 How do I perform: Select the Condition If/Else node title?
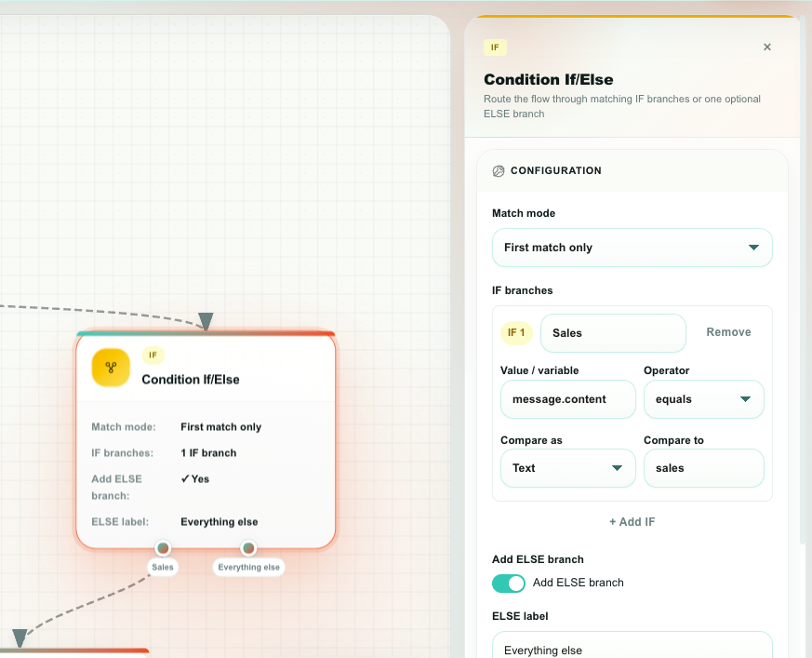click(191, 380)
